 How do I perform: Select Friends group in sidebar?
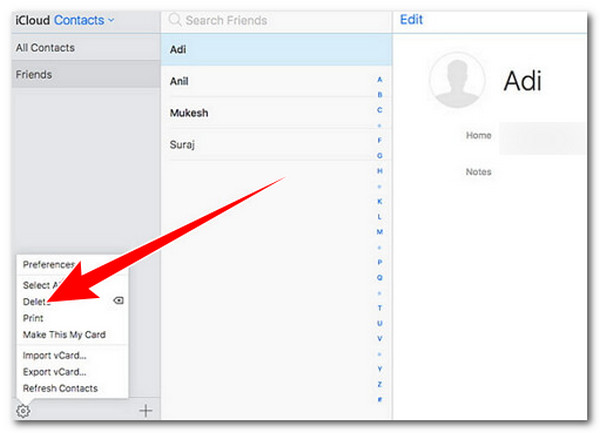tap(34, 74)
